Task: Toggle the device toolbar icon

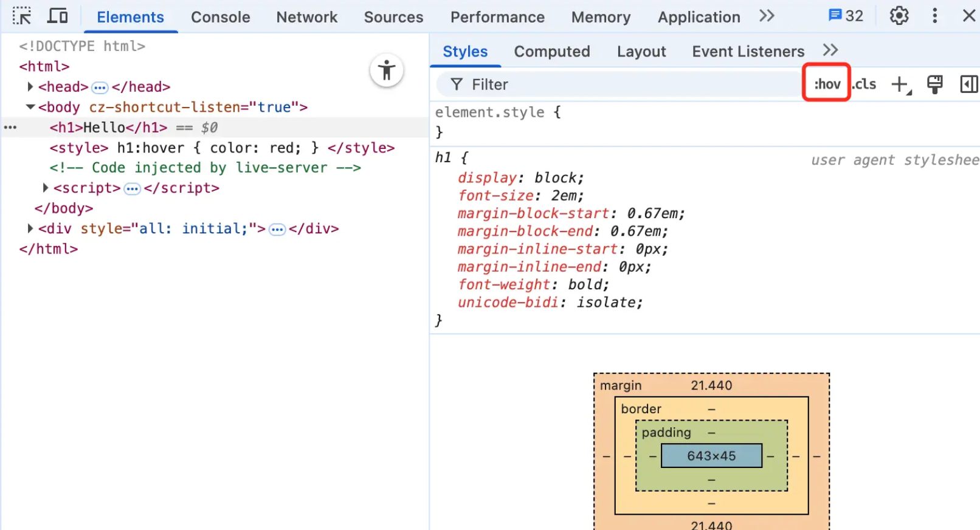Action: pyautogui.click(x=58, y=16)
